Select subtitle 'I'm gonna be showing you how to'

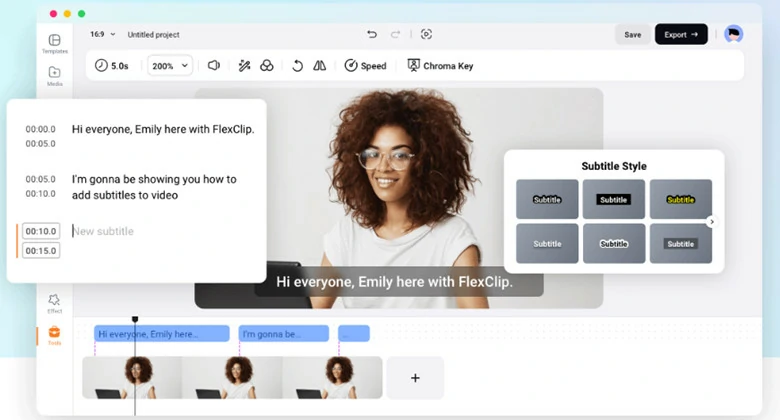point(154,179)
